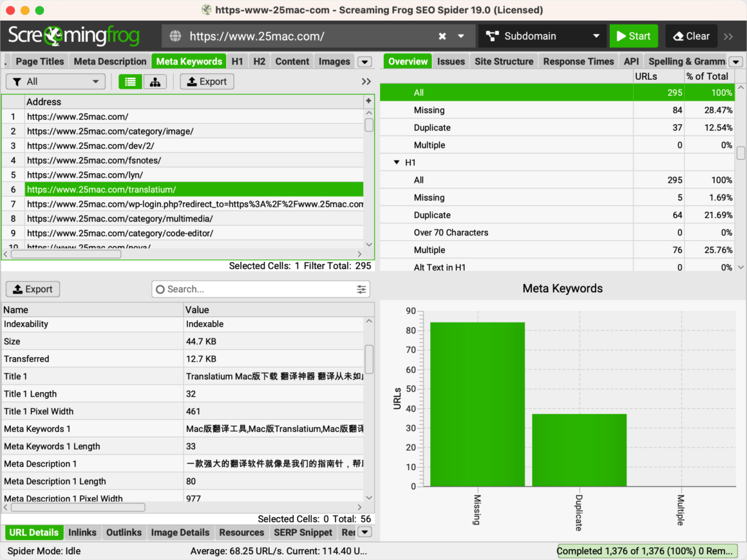Show more toolbar options chevron
Screen dimensions: 747x560
click(728, 36)
